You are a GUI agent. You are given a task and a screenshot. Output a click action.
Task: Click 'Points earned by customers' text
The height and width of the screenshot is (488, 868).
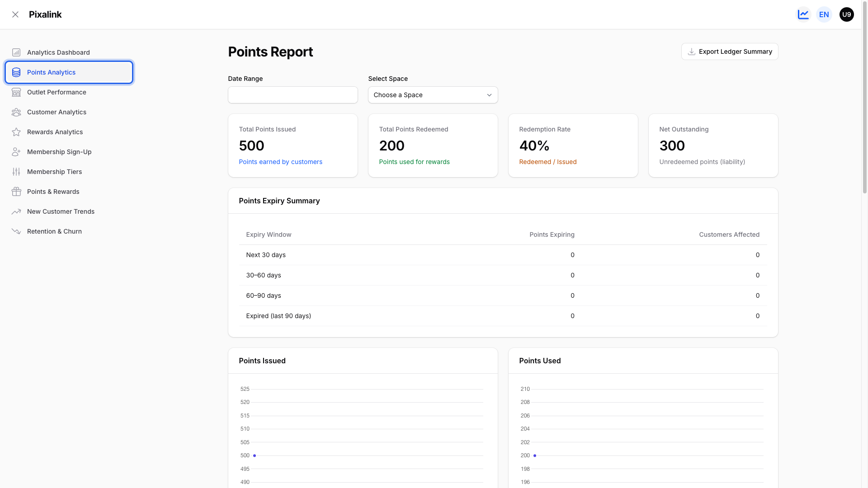(281, 162)
